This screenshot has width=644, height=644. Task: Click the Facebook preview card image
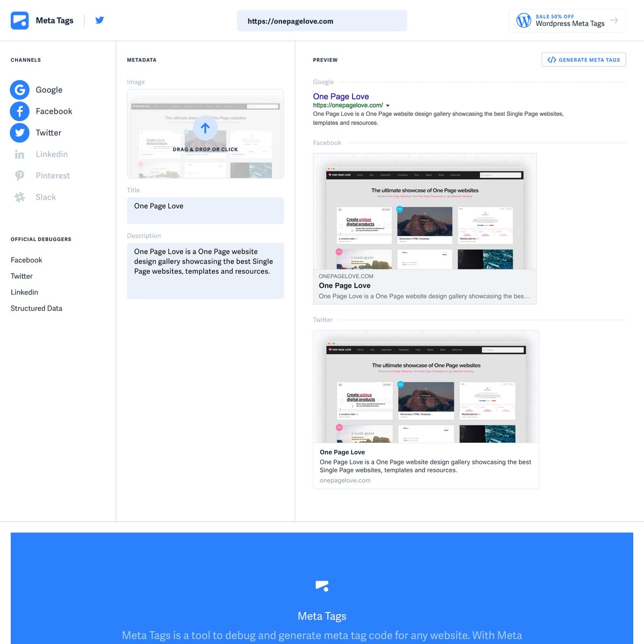click(425, 211)
